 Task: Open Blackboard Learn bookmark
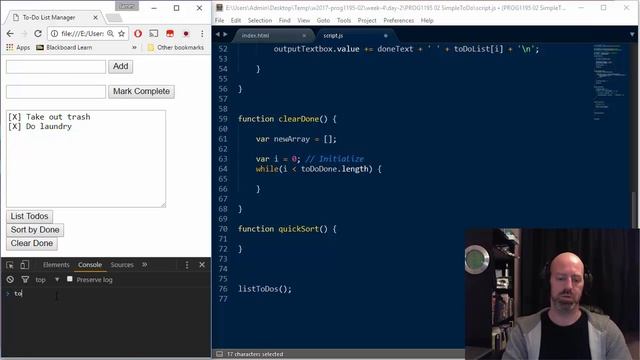(x=64, y=47)
